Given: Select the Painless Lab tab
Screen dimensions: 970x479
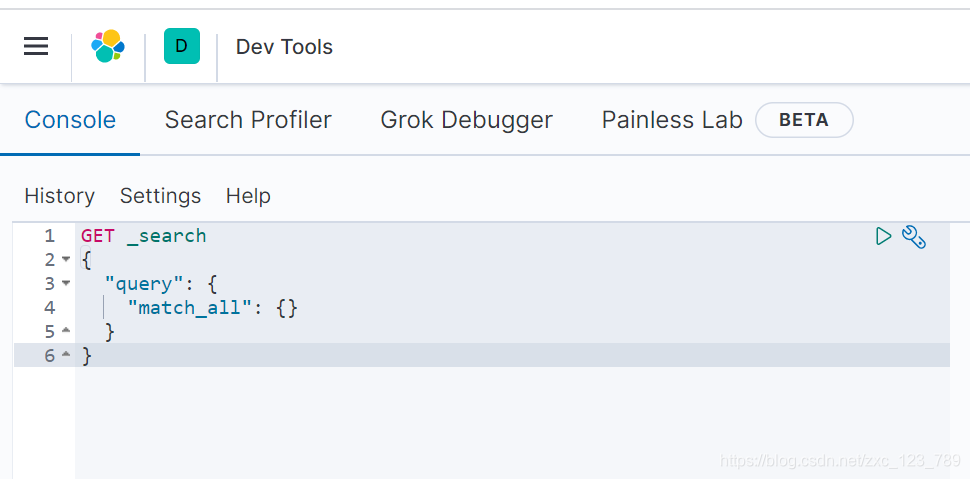Looking at the screenshot, I should point(672,120).
